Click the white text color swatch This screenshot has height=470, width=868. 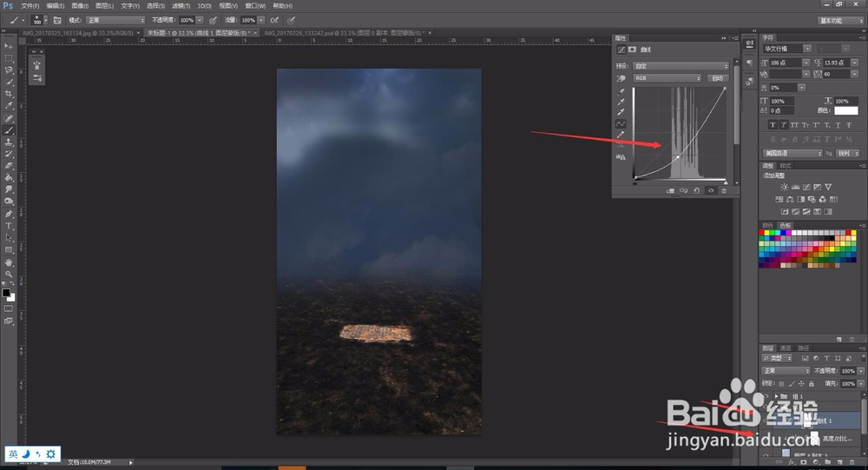click(845, 111)
